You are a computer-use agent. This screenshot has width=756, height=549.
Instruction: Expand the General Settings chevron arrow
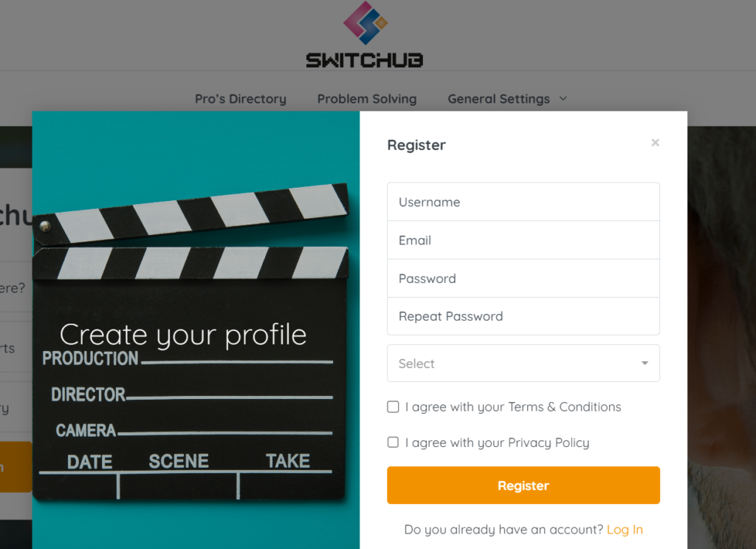tap(563, 98)
